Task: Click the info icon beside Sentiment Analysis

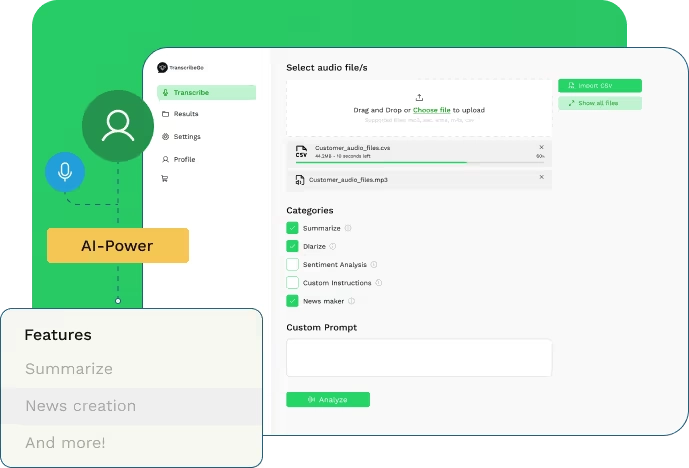Action: click(x=374, y=265)
